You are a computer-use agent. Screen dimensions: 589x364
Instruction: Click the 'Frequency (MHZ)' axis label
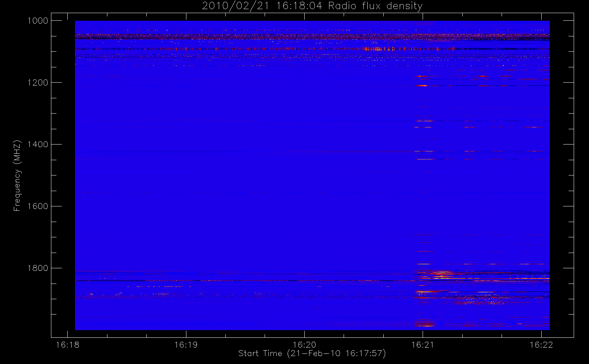17,176
